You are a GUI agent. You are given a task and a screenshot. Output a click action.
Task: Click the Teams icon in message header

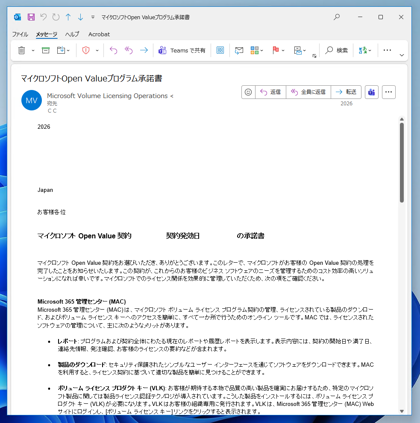[x=372, y=92]
